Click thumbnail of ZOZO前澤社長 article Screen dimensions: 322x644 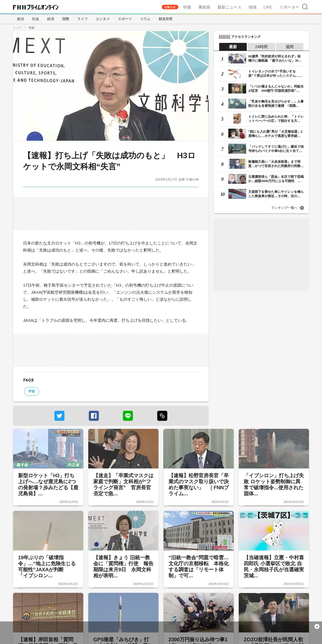(274, 613)
